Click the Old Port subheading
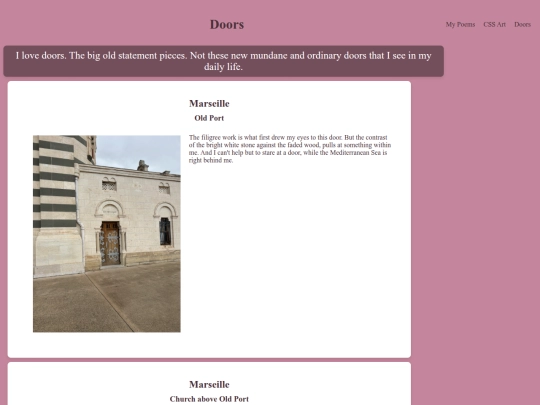540x405 pixels. click(209, 118)
